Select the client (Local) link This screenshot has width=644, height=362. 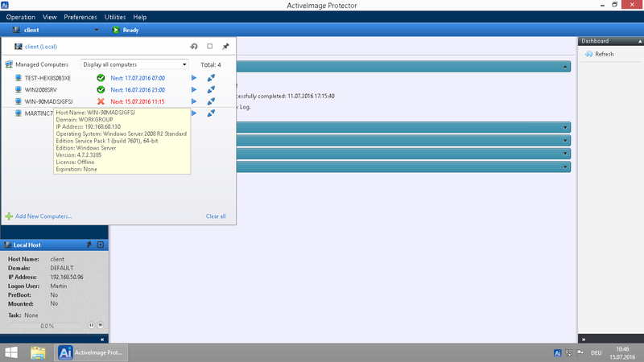[41, 47]
